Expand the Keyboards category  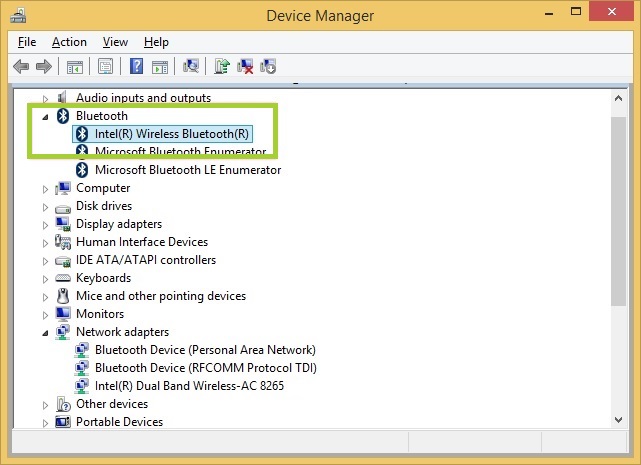point(45,278)
